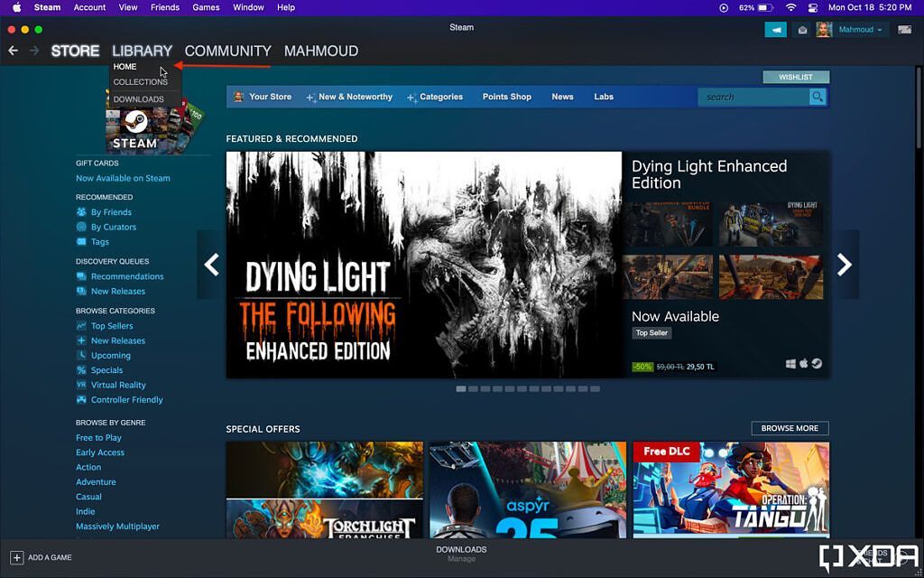Open the Apple menu
The width and height of the screenshot is (924, 578).
[x=16, y=7]
